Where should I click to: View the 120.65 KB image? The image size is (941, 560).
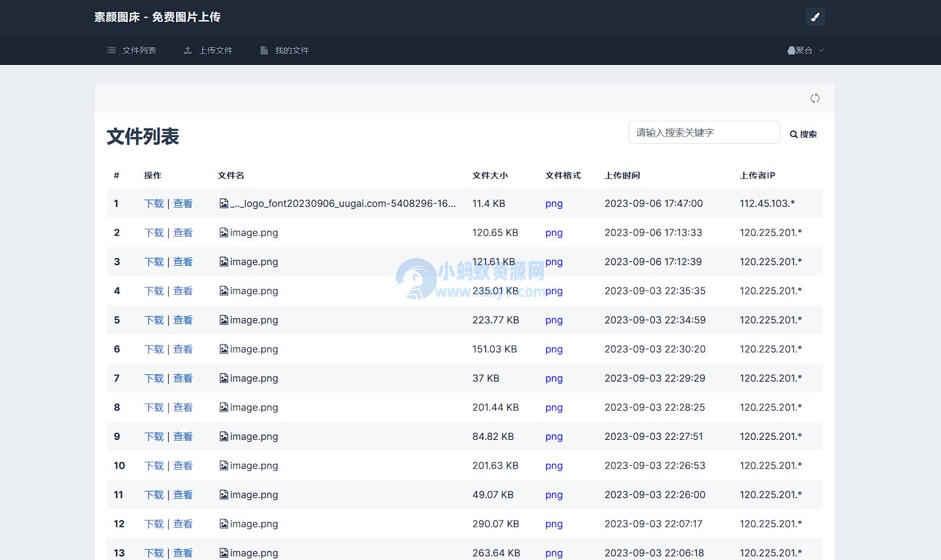(x=183, y=232)
